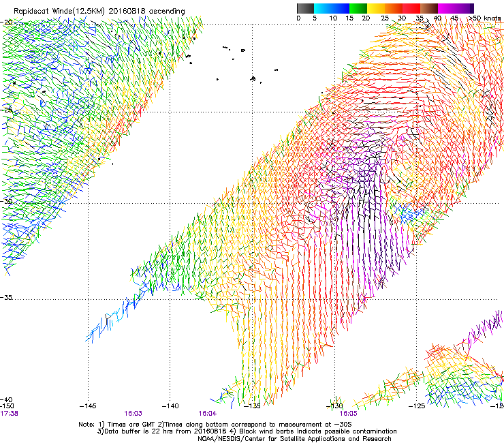504x443 pixels.
Task: Click the orange 25-30 knots color swatch
Action: [394, 8]
